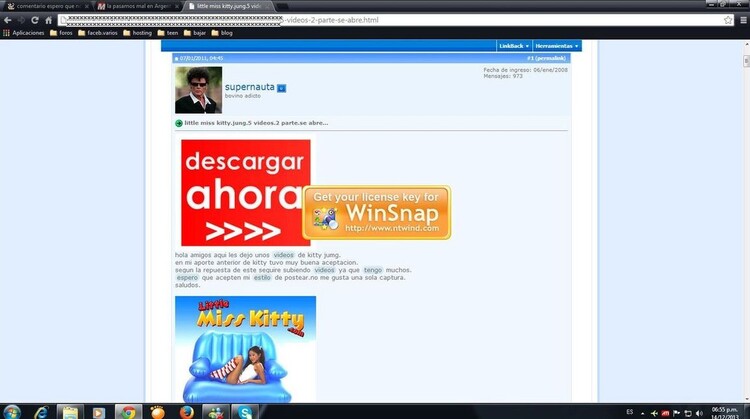Viewport: 750px width, 419px height.
Task: Open the Herramientas dropdown menu
Action: (556, 46)
